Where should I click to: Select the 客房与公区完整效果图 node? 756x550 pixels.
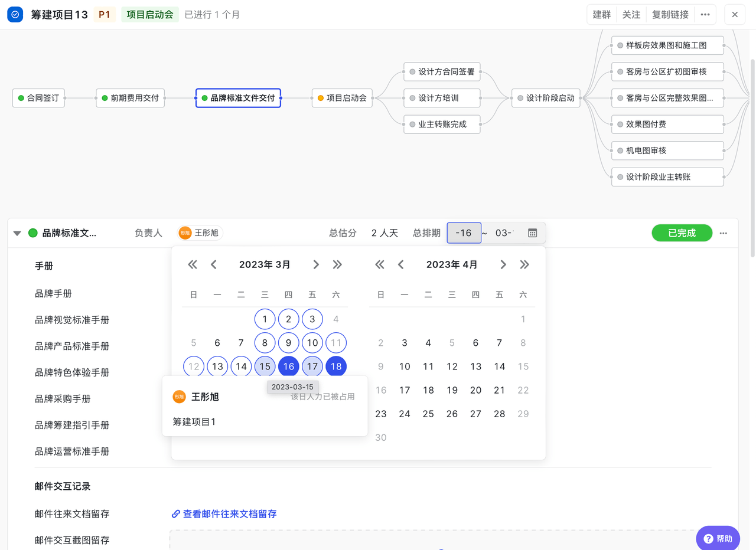click(x=667, y=98)
